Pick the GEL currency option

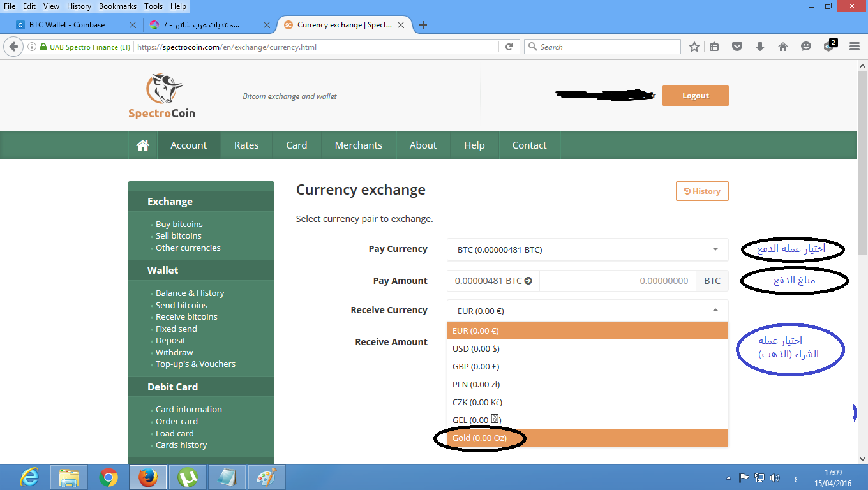tap(587, 420)
